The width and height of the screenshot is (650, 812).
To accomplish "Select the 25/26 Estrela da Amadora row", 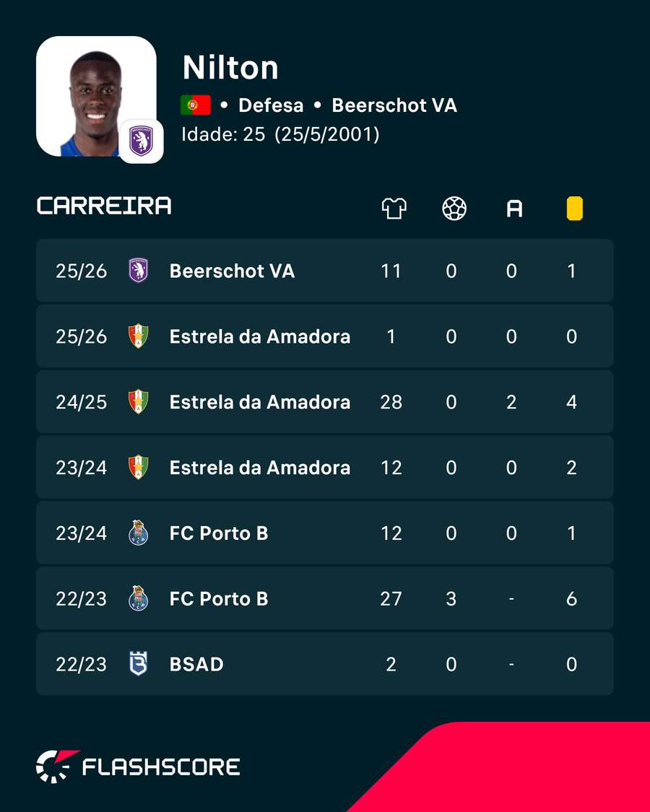I will point(325,336).
